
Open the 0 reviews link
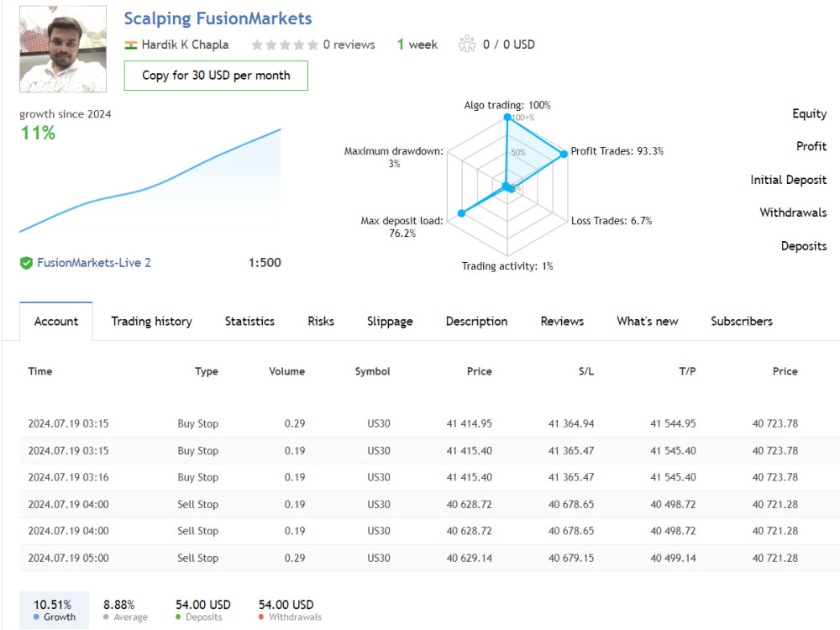point(349,45)
